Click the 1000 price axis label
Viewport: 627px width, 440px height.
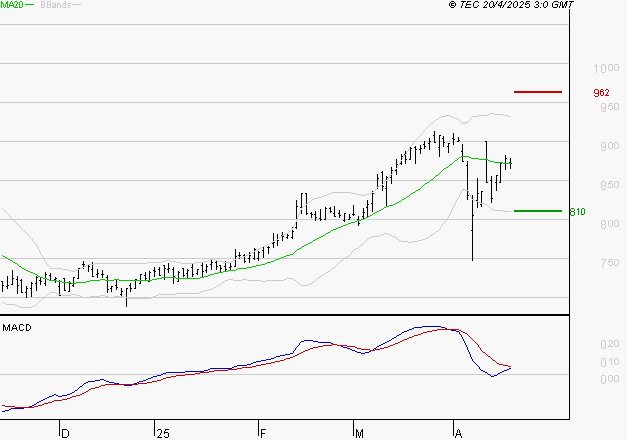click(606, 68)
